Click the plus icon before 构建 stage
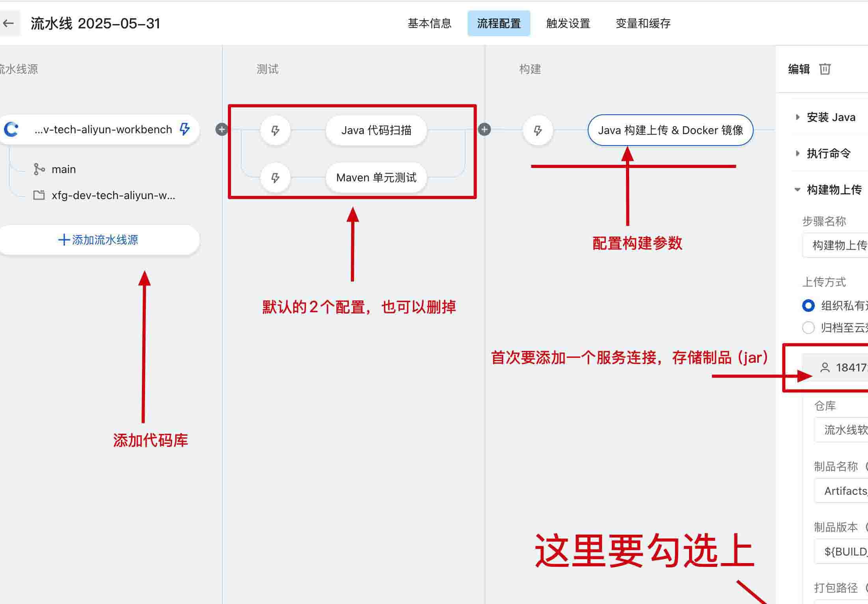This screenshot has height=604, width=868. (x=484, y=129)
